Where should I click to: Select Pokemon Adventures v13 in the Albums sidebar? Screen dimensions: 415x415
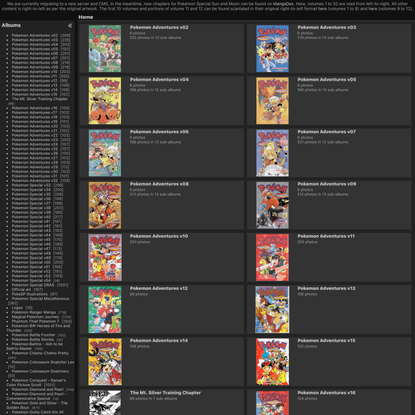[x=35, y=85]
